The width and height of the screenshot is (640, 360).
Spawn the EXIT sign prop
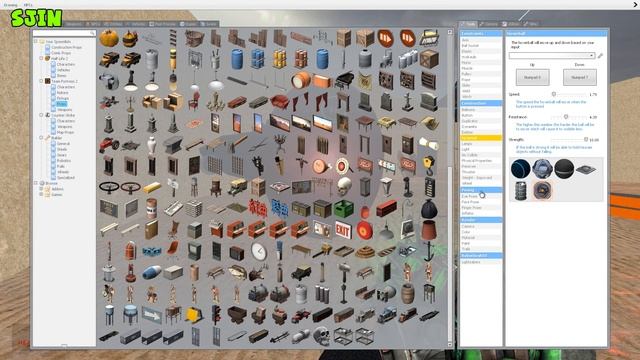(344, 229)
